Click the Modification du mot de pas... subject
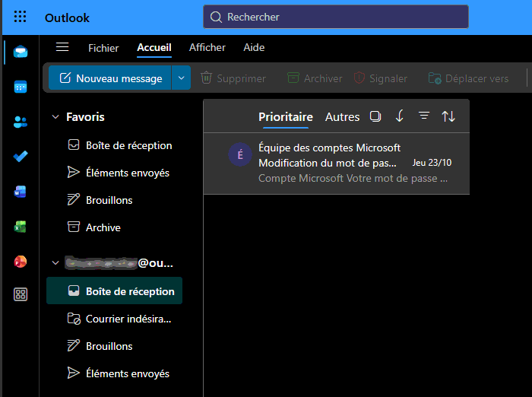Viewport: 532px width, 397px height. [x=328, y=163]
